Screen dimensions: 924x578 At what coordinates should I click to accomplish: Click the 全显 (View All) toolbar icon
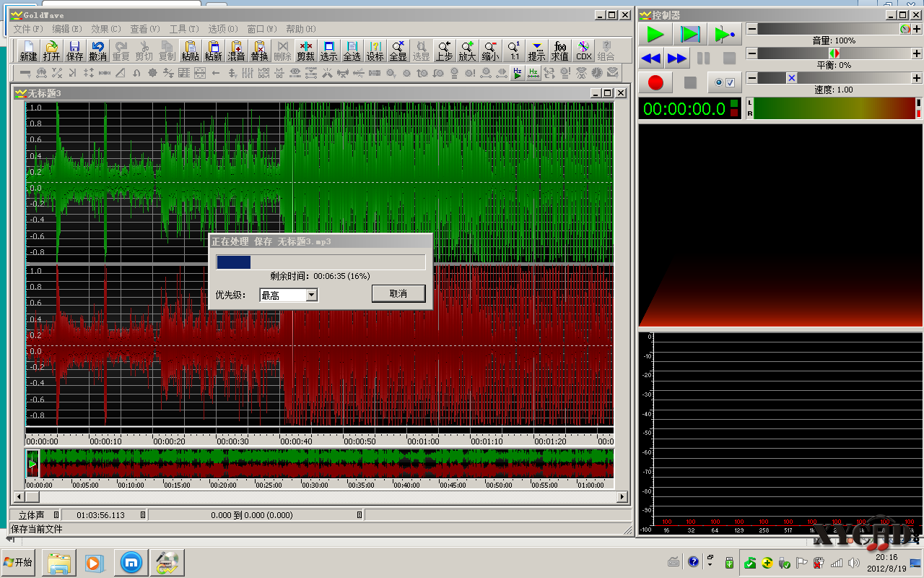(x=398, y=51)
